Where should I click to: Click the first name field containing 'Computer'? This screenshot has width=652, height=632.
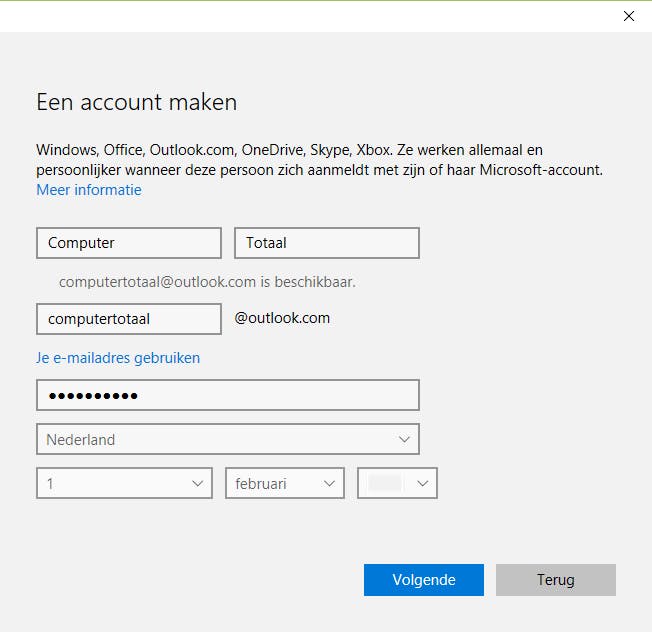(x=128, y=243)
